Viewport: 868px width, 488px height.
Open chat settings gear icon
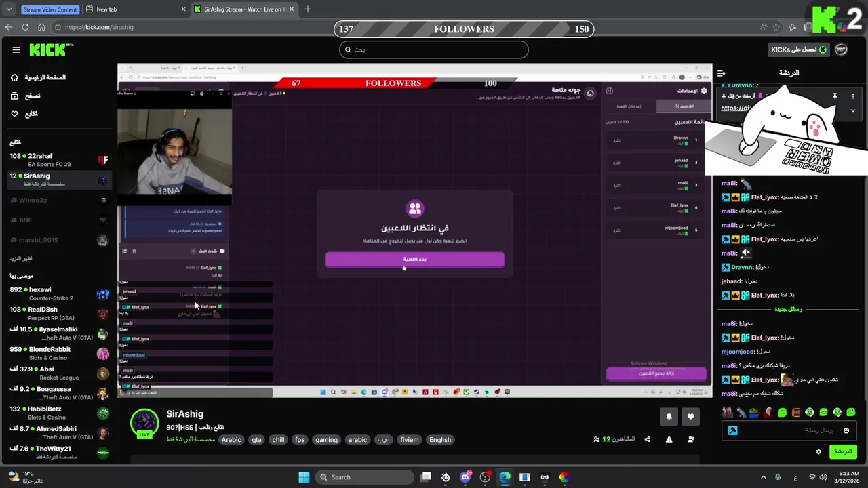(818, 451)
